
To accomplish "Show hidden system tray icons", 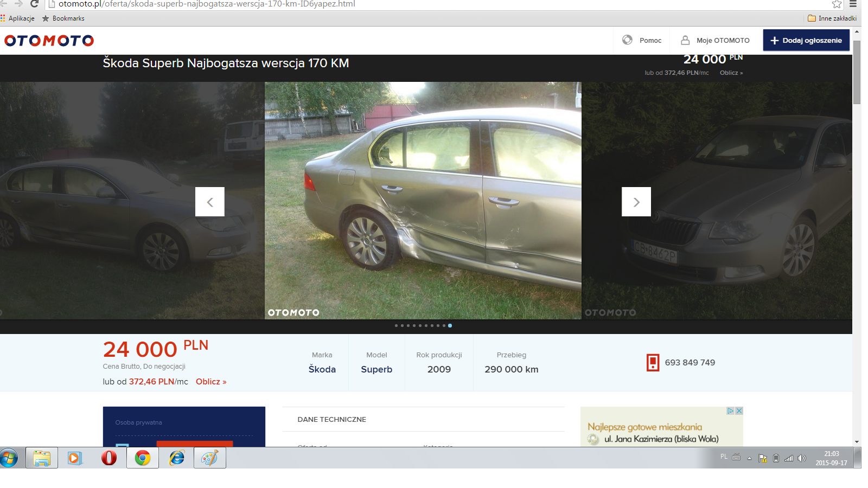I will pyautogui.click(x=749, y=458).
